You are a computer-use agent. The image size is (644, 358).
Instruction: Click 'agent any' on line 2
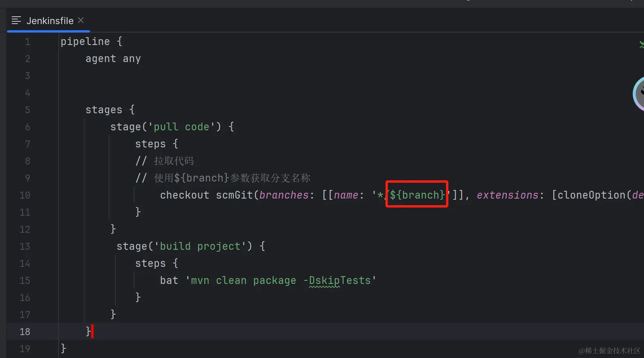[x=113, y=59]
